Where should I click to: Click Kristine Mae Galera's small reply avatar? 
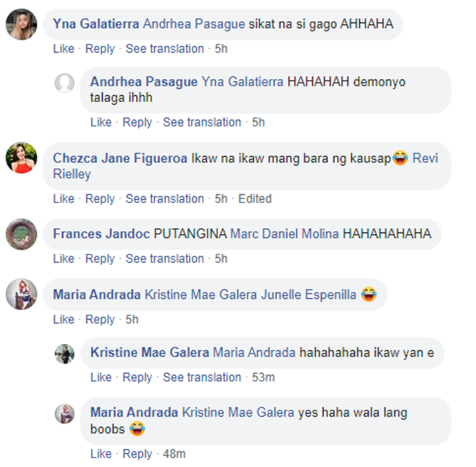click(64, 354)
